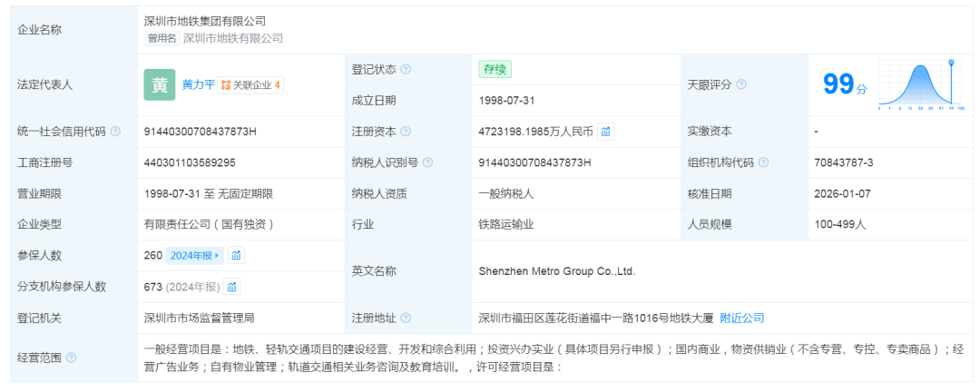The width and height of the screenshot is (980, 392).
Task: Select 1998-07-31 至 无固定期限 text
Action: coord(209,194)
